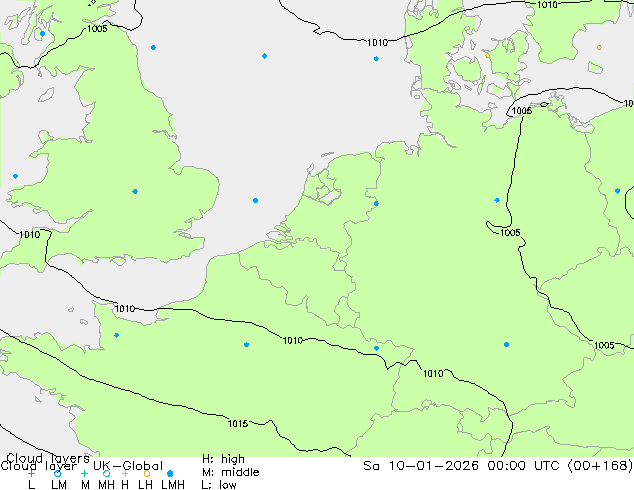Select the blue marker on Dutch-German border
The image size is (634, 490).
376,203
